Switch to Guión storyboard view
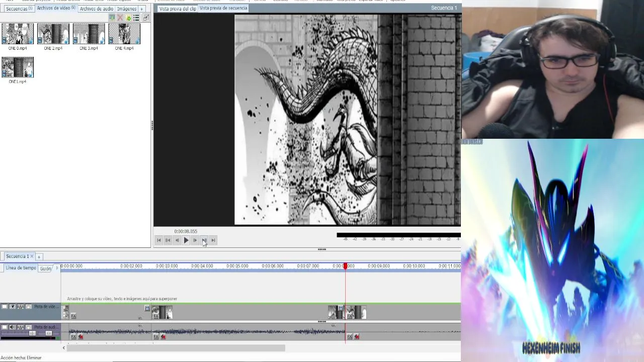 [x=46, y=268]
